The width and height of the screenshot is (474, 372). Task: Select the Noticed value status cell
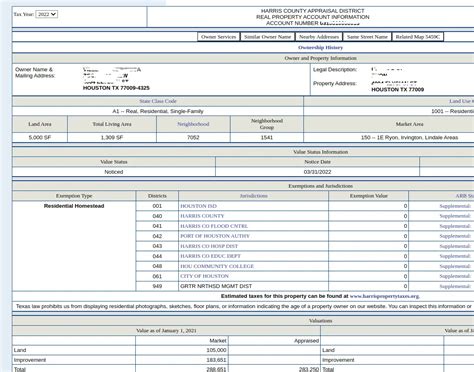coord(114,172)
